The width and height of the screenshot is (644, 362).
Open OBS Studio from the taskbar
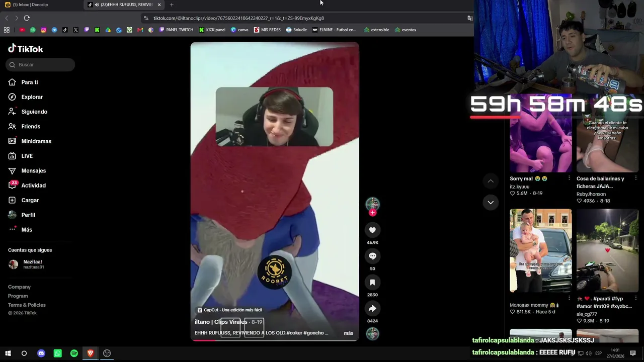click(x=107, y=353)
